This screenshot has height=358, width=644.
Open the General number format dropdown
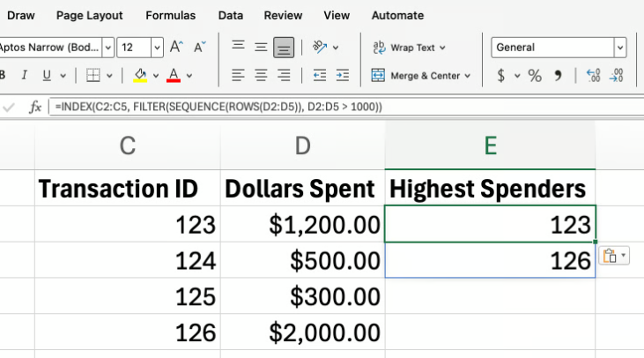tap(620, 48)
